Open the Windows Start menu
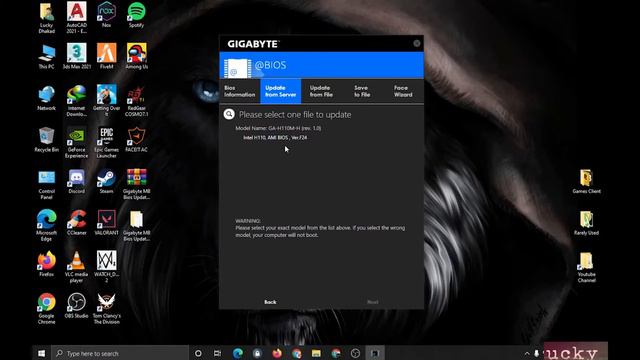The width and height of the screenshot is (640, 360). point(41,353)
